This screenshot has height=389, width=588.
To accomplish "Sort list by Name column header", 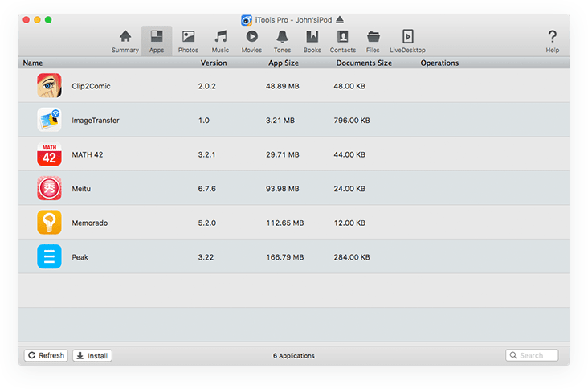I will click(x=33, y=63).
